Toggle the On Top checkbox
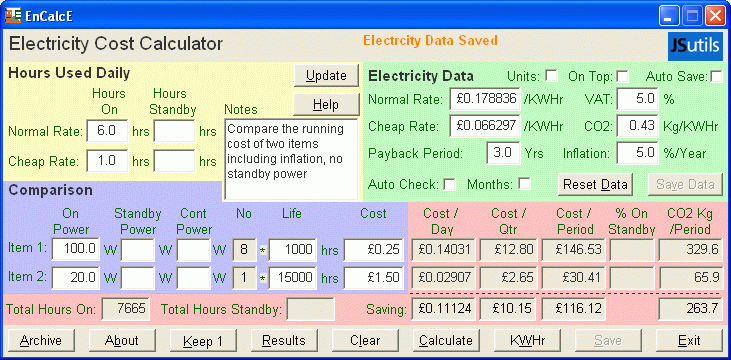The image size is (731, 360). point(622,76)
